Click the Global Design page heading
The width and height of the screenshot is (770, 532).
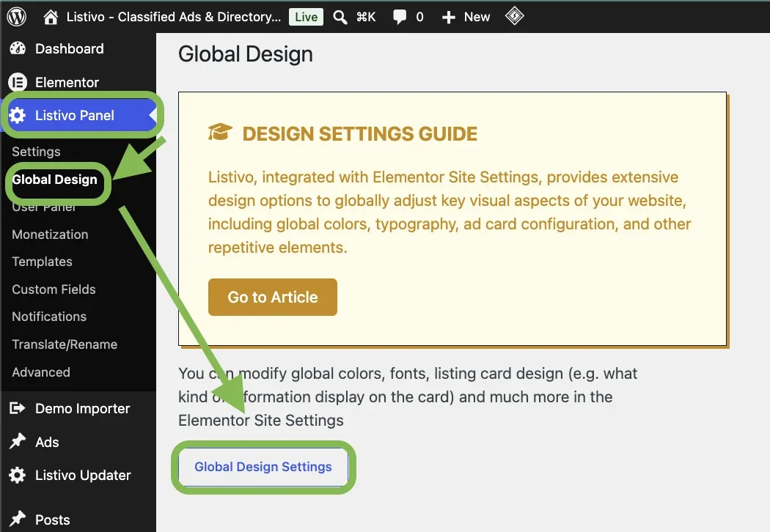pos(246,54)
